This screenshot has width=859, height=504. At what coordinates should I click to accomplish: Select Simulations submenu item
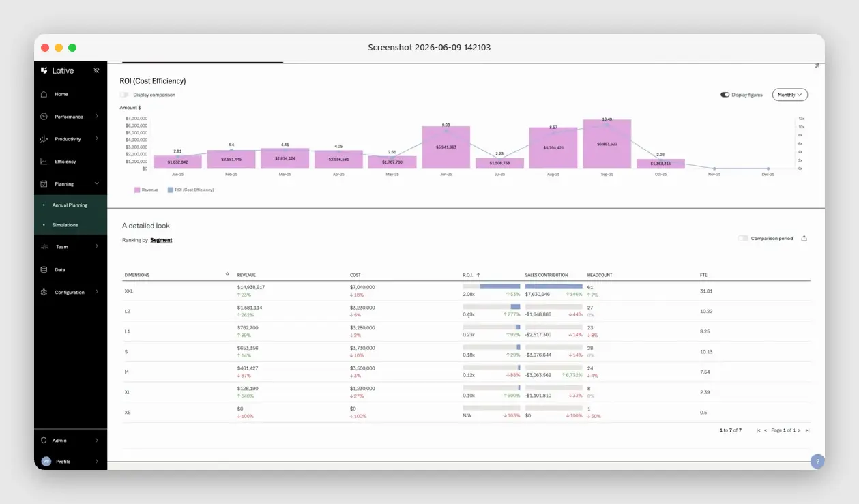65,225
